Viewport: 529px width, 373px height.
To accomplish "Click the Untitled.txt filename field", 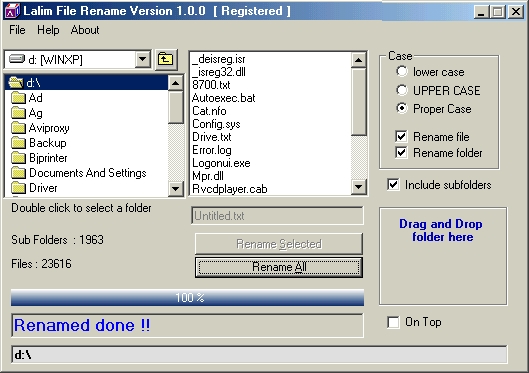I will [277, 216].
